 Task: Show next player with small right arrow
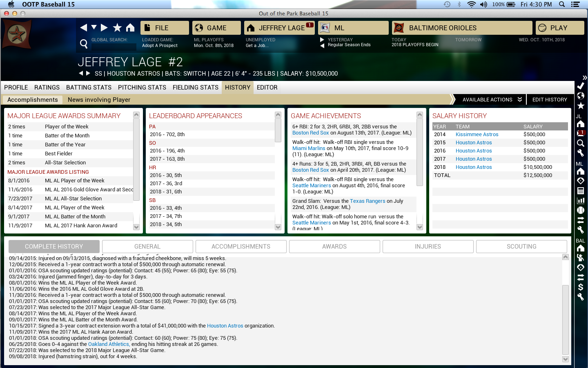pyautogui.click(x=88, y=73)
